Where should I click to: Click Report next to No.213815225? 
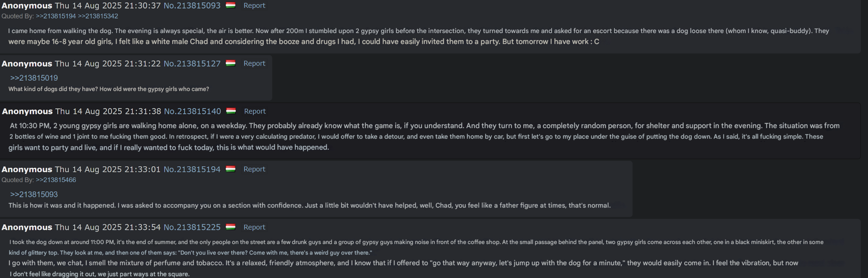coord(254,227)
